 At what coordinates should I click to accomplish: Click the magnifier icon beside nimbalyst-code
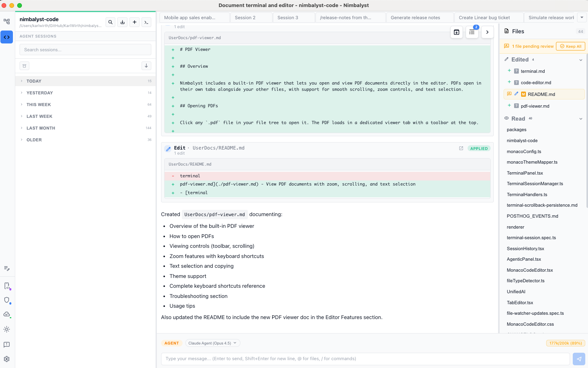pyautogui.click(x=111, y=22)
